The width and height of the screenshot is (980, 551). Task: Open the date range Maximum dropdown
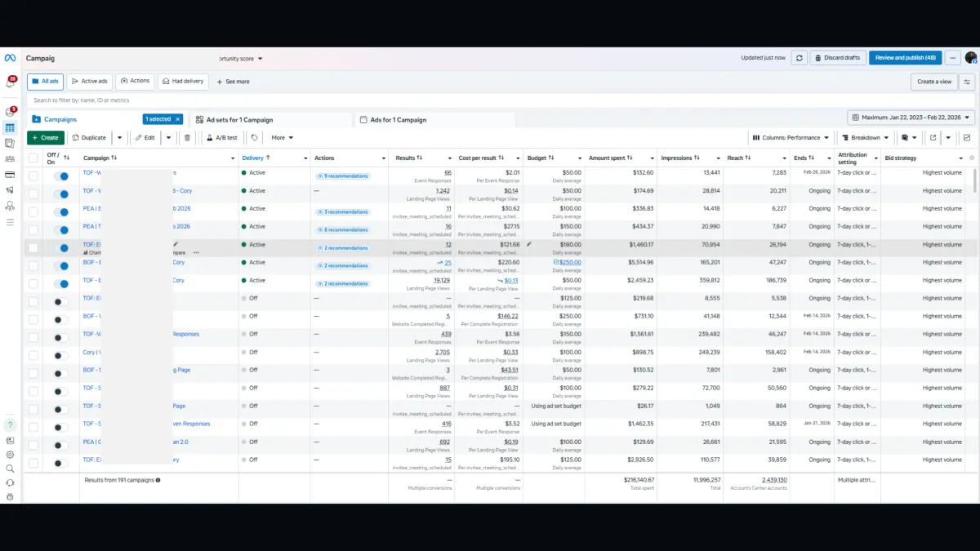tap(911, 118)
